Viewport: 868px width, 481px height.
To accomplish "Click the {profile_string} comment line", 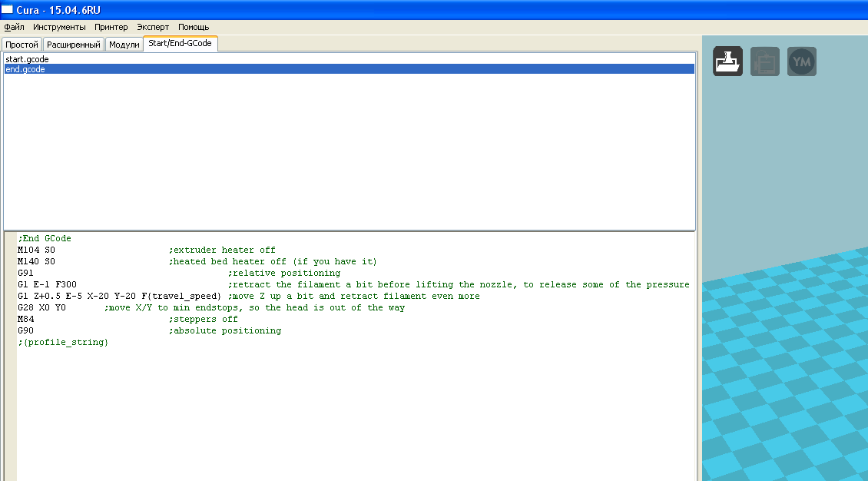I will tap(65, 343).
